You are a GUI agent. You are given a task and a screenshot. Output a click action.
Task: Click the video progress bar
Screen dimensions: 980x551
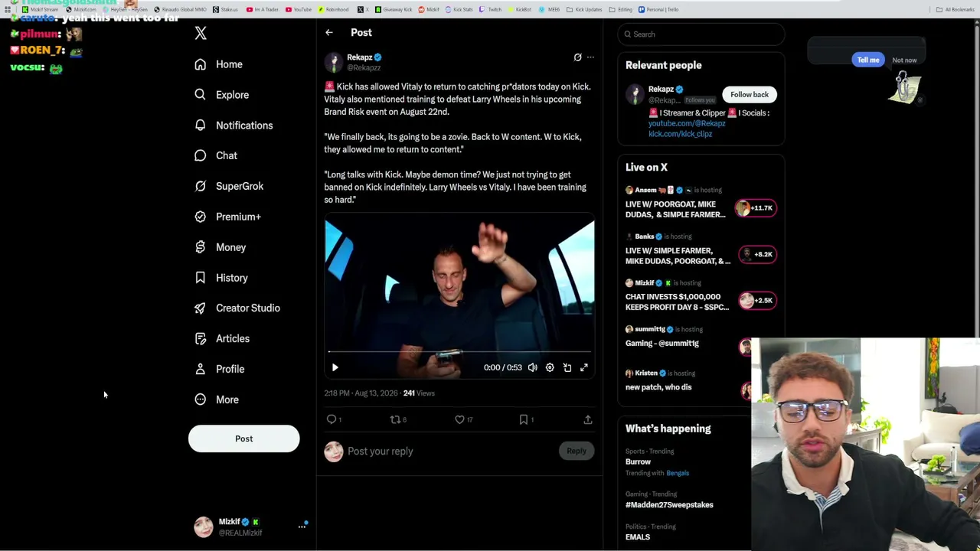click(459, 352)
